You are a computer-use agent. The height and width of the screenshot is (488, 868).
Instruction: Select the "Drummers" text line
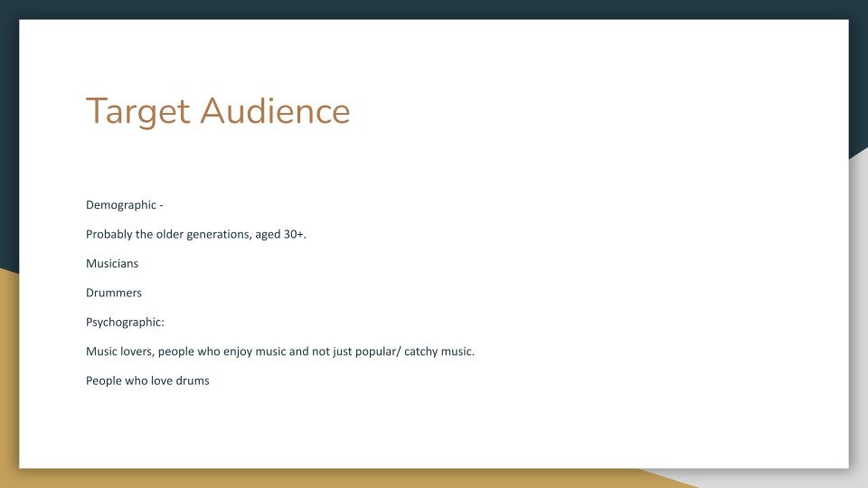tap(114, 293)
